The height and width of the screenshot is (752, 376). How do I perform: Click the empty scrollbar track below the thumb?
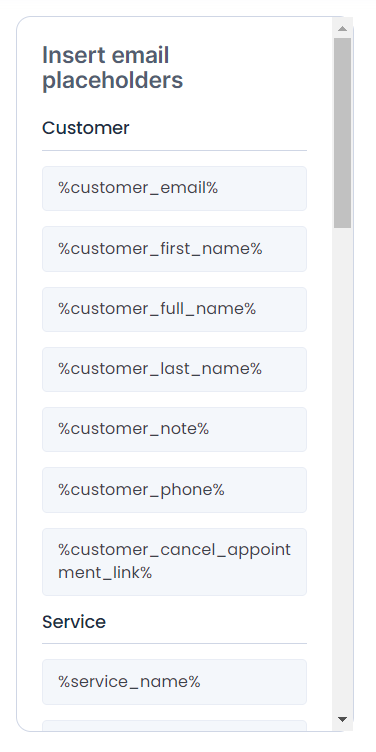click(x=342, y=469)
